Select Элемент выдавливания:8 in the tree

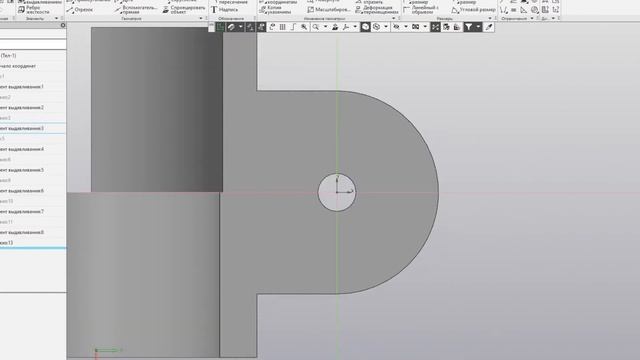(22, 233)
